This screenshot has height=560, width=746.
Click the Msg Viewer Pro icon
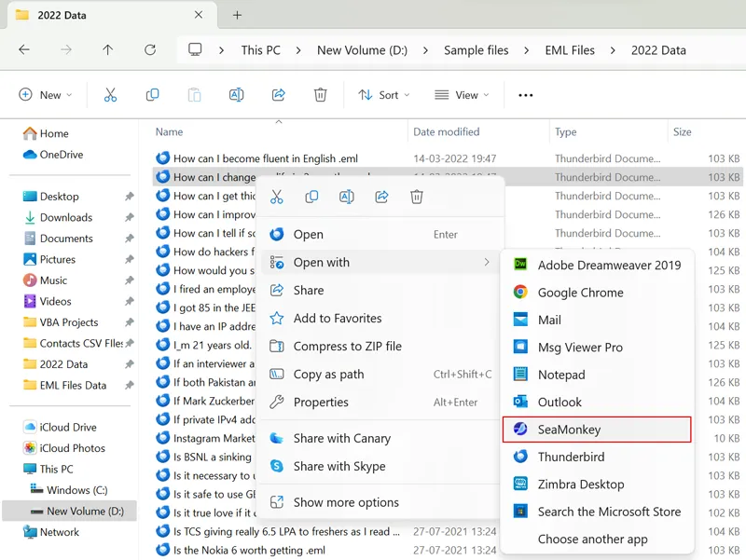(x=520, y=347)
